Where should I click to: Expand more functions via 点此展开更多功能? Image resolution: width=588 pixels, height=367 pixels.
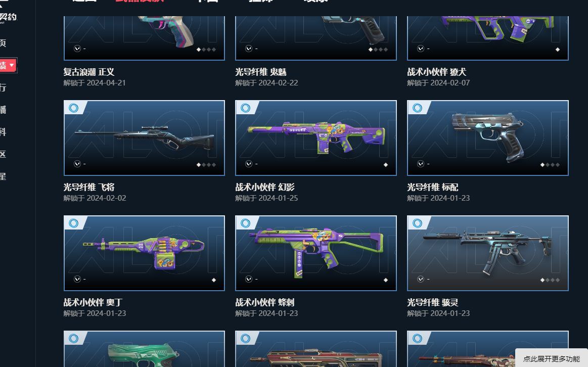(551, 358)
